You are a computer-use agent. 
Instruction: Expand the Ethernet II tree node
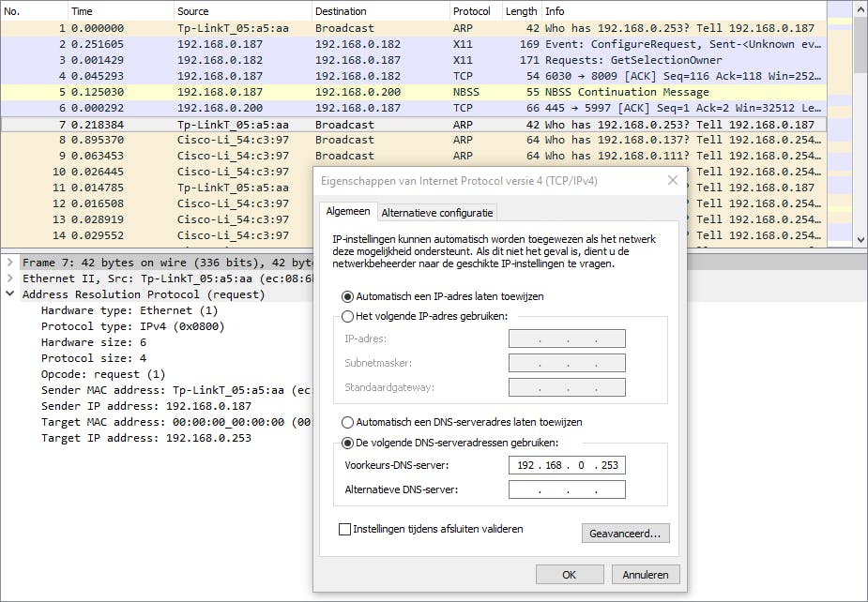(9, 278)
